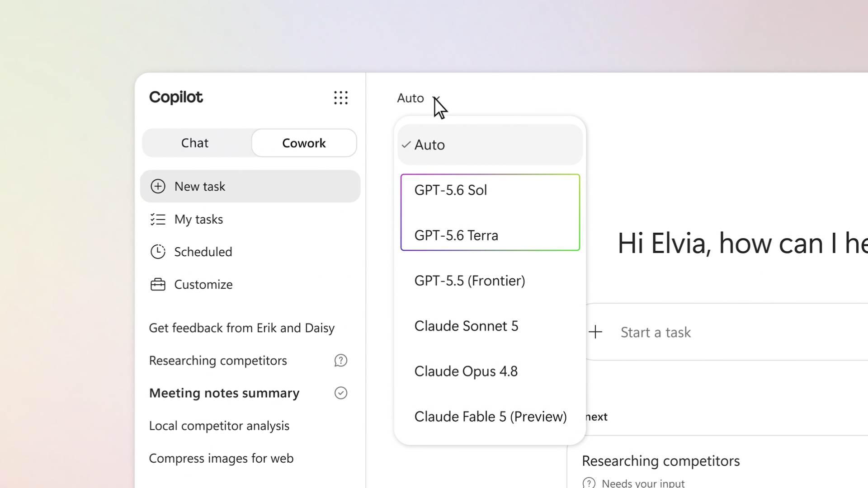Image resolution: width=868 pixels, height=488 pixels.
Task: Click the Needs your input question icon
Action: [589, 483]
